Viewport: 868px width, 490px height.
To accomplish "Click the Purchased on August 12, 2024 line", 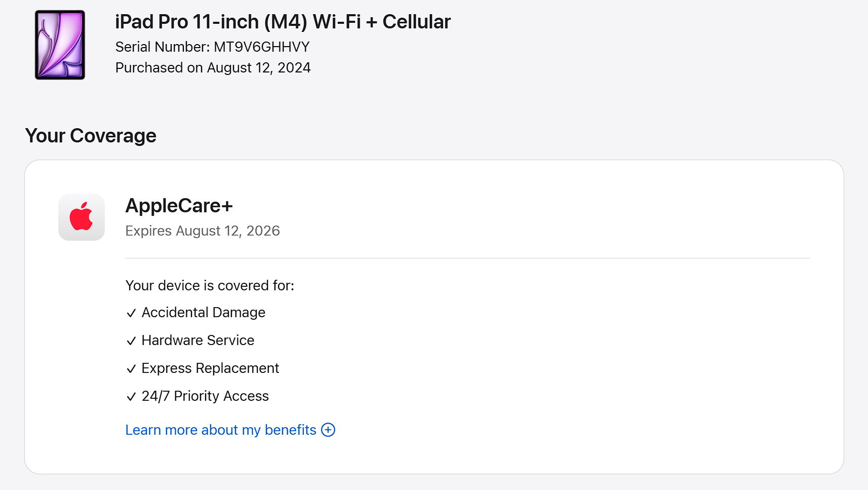I will pyautogui.click(x=213, y=68).
